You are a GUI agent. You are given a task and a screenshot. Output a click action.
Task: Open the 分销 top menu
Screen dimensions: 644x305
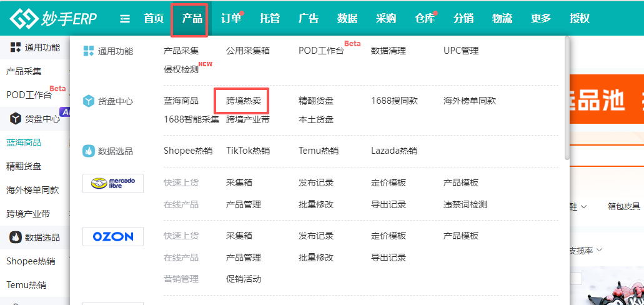tap(463, 19)
